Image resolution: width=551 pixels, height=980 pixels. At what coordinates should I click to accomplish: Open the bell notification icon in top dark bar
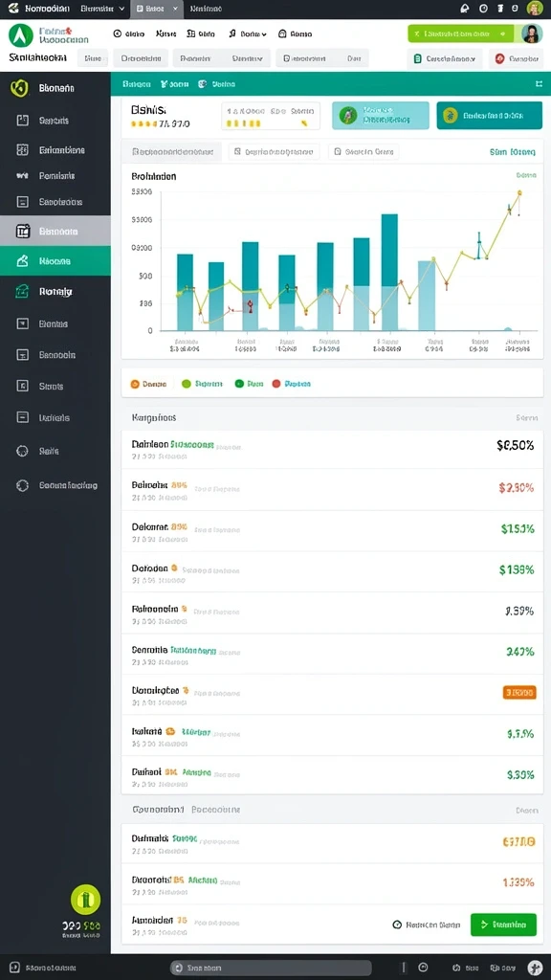tap(464, 9)
